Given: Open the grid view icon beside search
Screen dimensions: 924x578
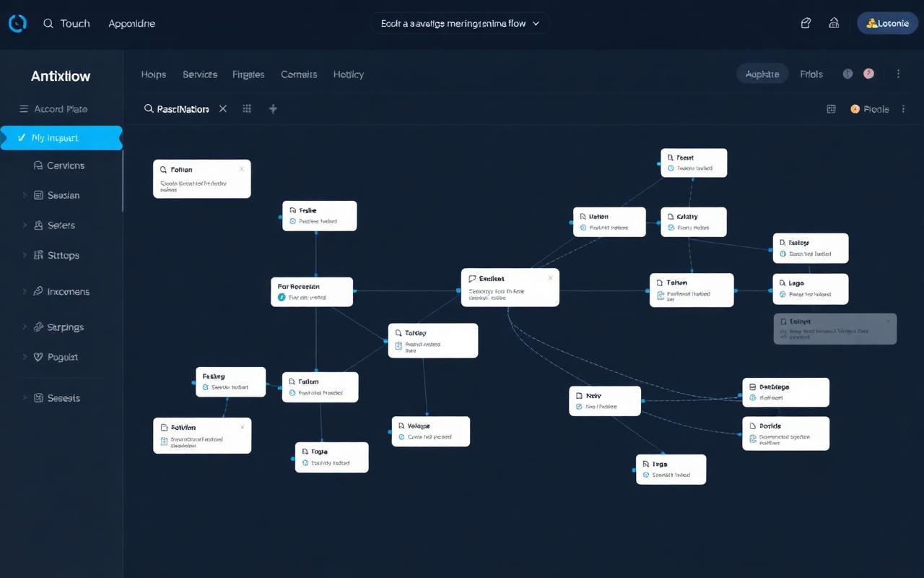Looking at the screenshot, I should pyautogui.click(x=247, y=108).
